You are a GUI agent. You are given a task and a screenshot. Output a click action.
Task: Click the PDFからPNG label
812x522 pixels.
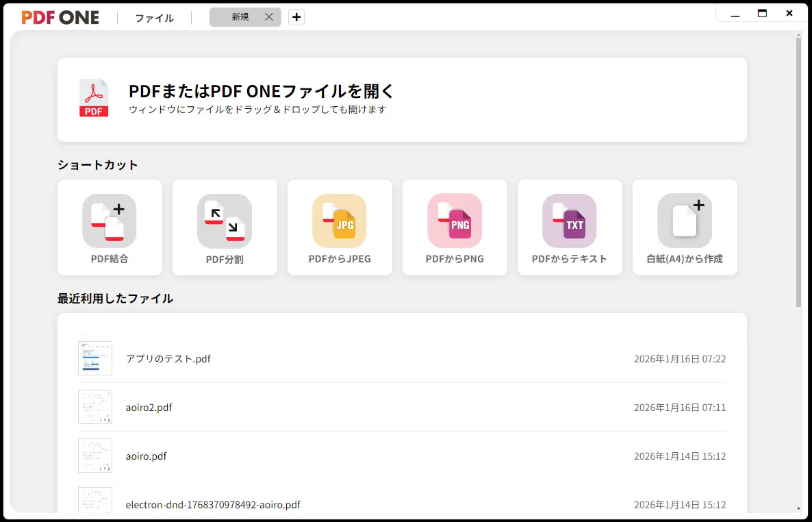[x=455, y=259]
